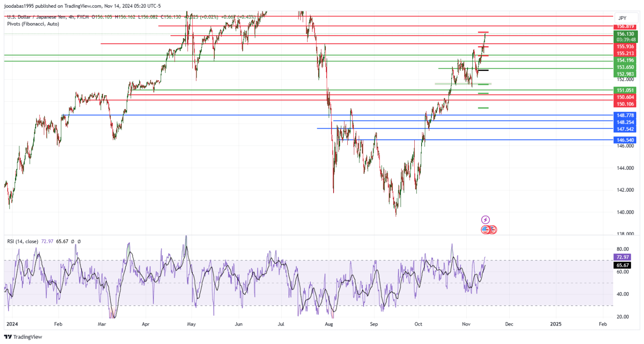Click the blue 148.254 price label
Viewport: 644px width, 344px height.
pos(626,122)
